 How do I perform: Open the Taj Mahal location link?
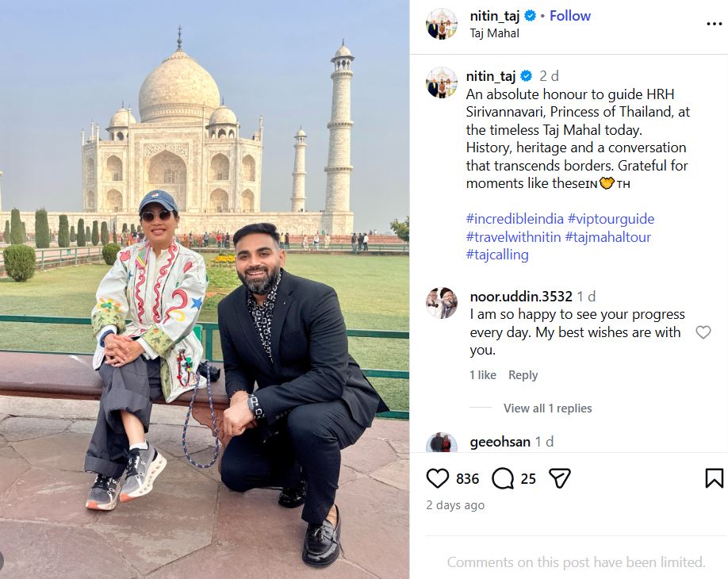click(x=494, y=33)
